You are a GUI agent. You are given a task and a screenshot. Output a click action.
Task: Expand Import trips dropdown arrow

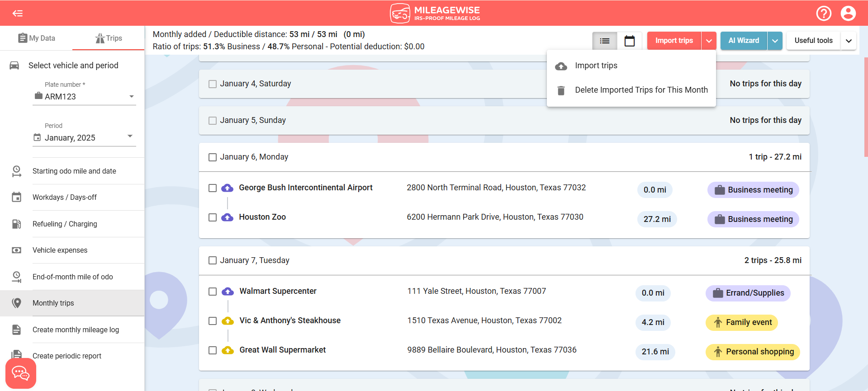point(709,41)
